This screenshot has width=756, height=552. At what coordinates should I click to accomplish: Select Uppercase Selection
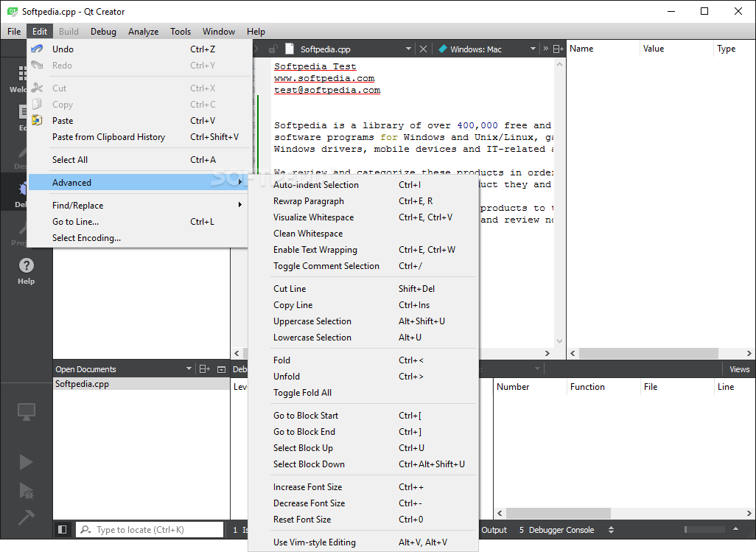[363, 321]
